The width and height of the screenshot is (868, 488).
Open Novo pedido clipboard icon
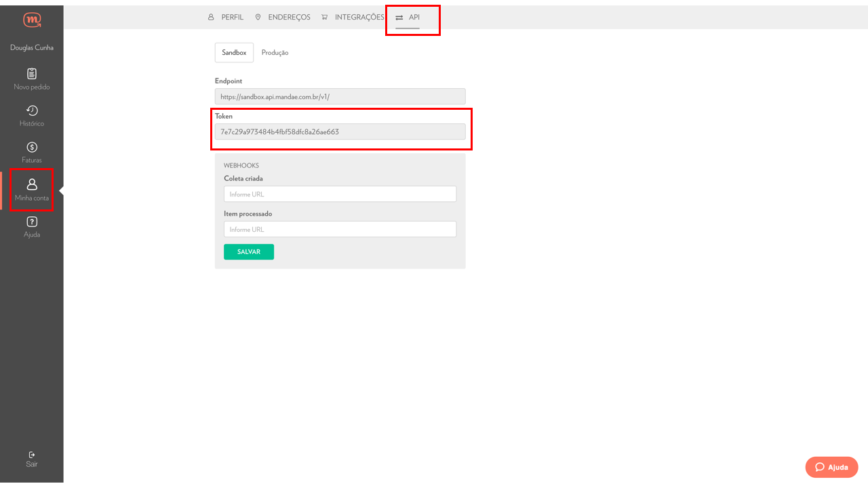[32, 74]
